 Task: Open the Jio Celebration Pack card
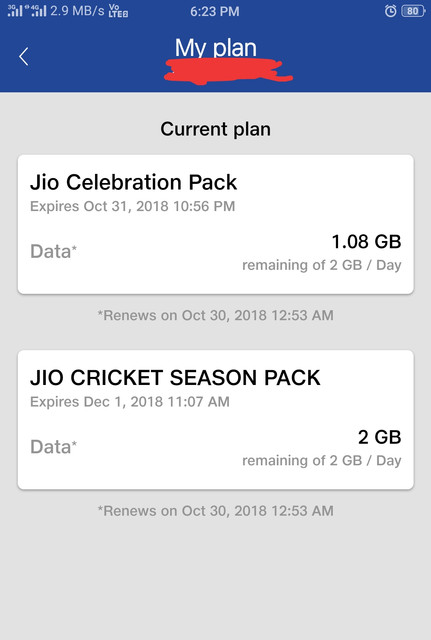[x=216, y=224]
